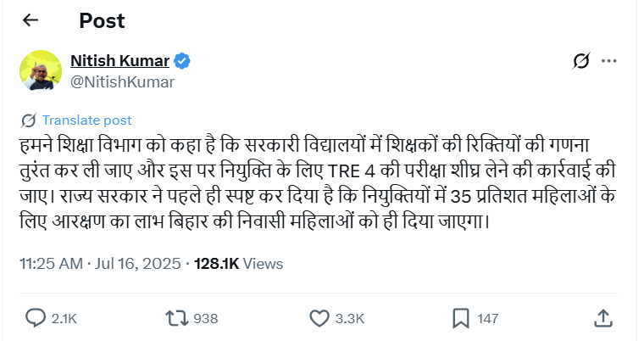Click the back arrow icon
Viewport: 644px width, 341px height.
(x=31, y=20)
